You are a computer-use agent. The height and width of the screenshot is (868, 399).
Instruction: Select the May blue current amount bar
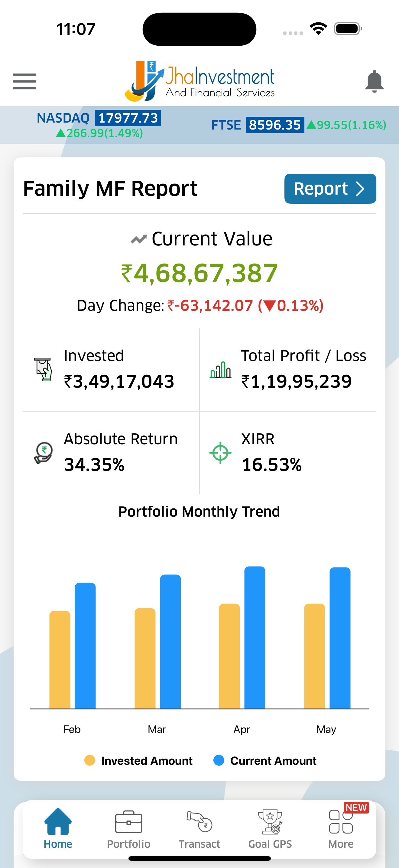[x=340, y=638]
